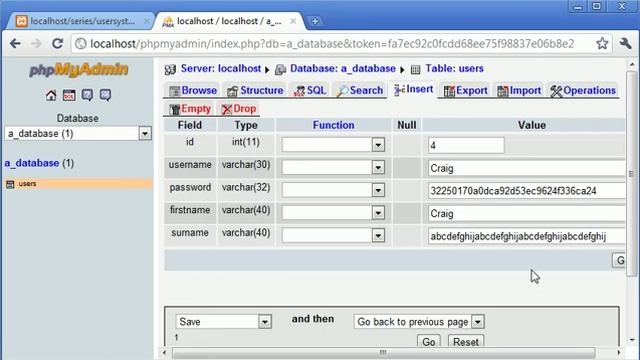Bookmark this page with the star

(602, 43)
